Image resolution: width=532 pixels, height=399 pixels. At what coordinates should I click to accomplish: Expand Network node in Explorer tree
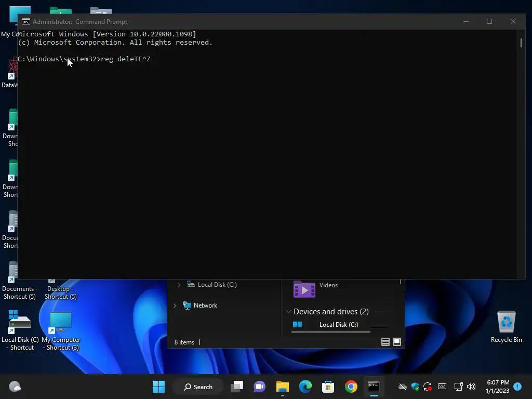point(175,305)
